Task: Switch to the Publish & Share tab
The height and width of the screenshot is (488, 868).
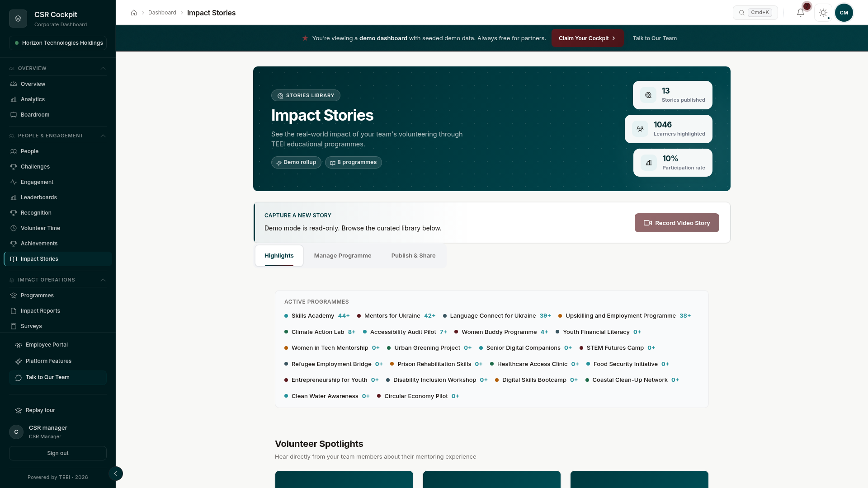Action: 413,256
